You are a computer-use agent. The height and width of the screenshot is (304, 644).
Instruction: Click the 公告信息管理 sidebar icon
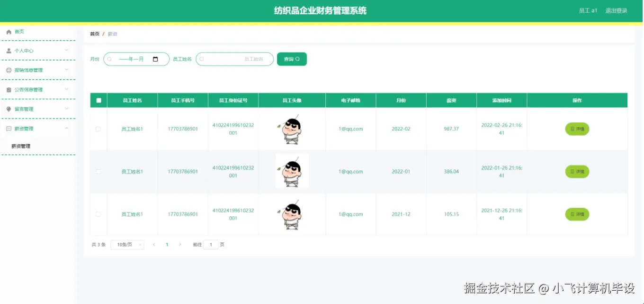[x=9, y=89]
